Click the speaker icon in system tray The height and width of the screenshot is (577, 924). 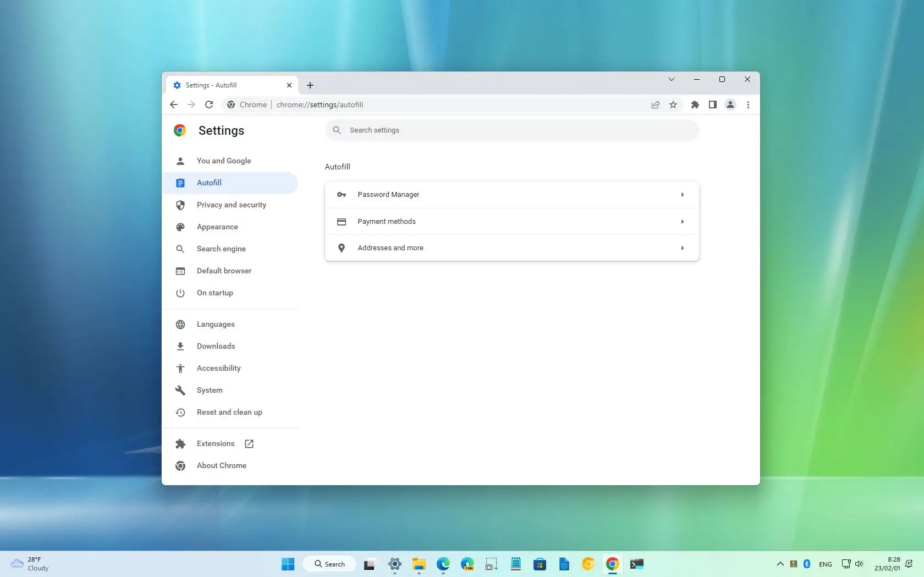[x=859, y=564]
